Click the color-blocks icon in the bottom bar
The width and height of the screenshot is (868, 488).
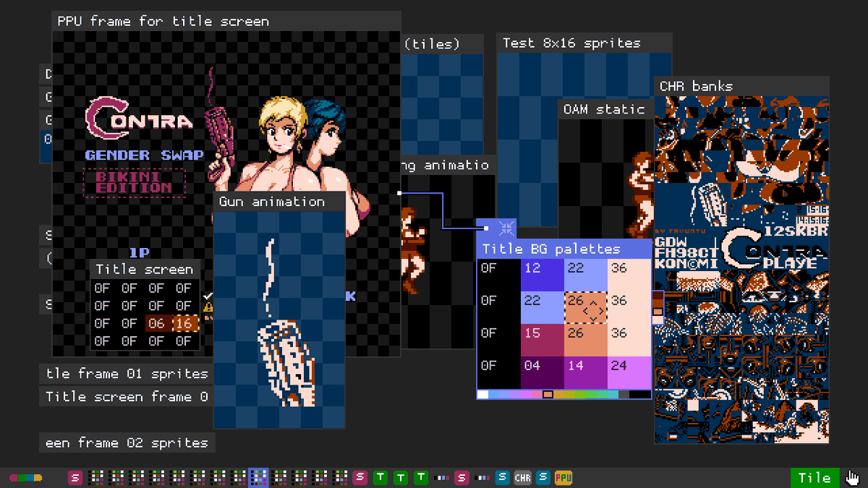coord(25,478)
